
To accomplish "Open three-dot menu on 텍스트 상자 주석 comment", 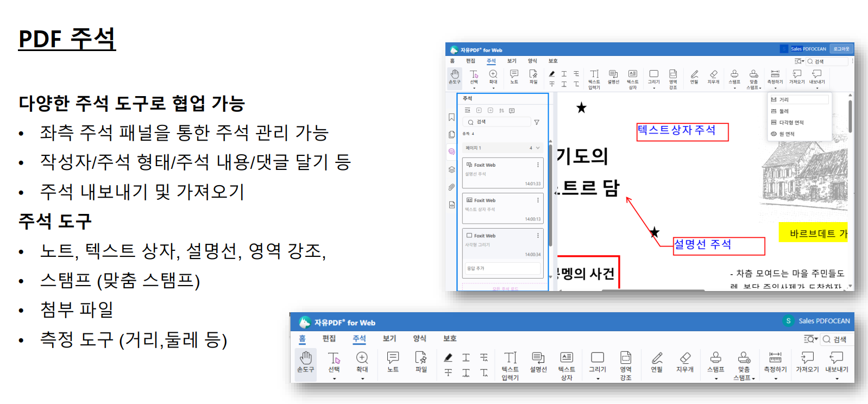I will [538, 200].
